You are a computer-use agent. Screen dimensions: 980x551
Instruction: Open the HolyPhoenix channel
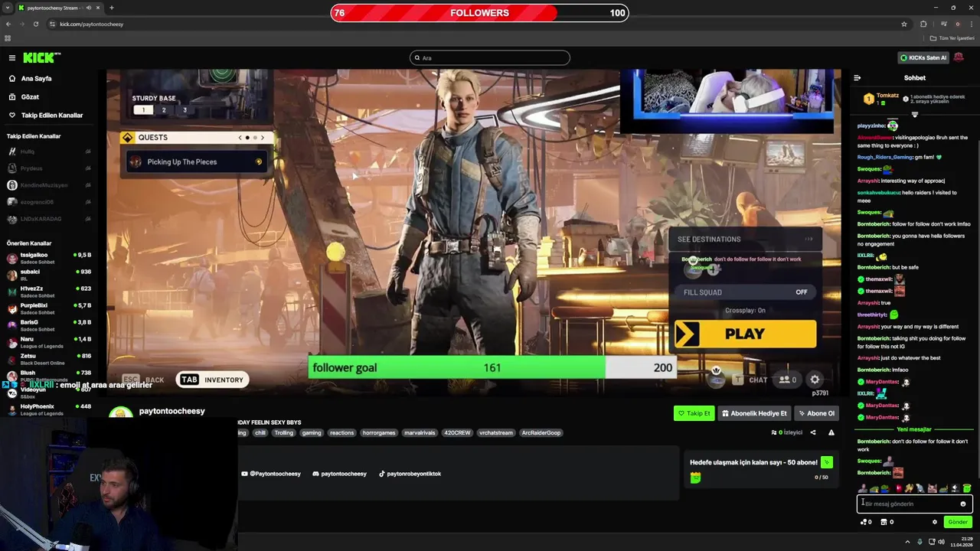(x=48, y=409)
